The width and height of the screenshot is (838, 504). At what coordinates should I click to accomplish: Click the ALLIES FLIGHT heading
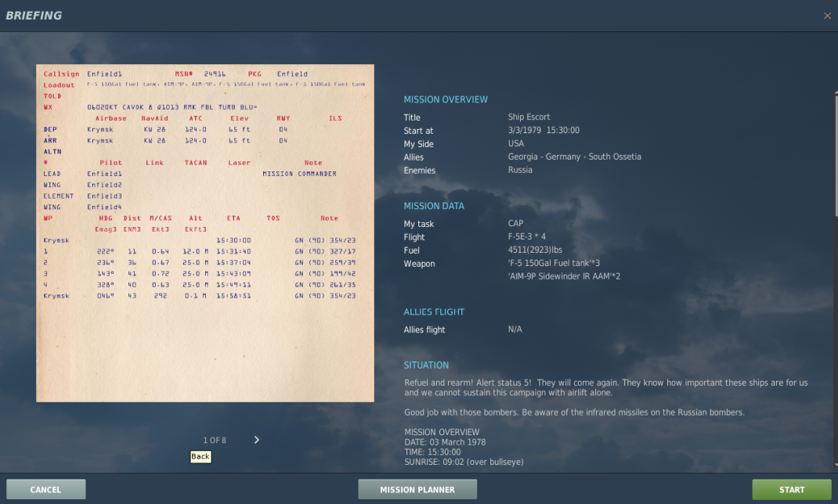coord(434,312)
